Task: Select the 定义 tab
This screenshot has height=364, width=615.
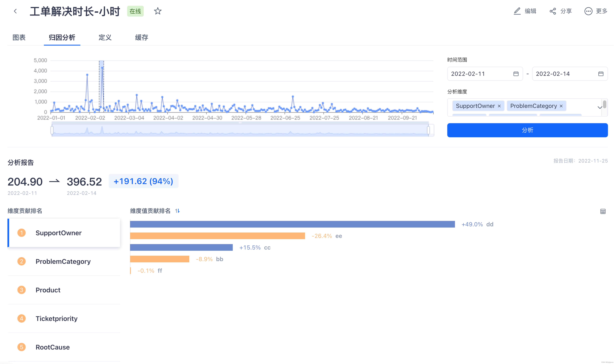Action: [105, 37]
